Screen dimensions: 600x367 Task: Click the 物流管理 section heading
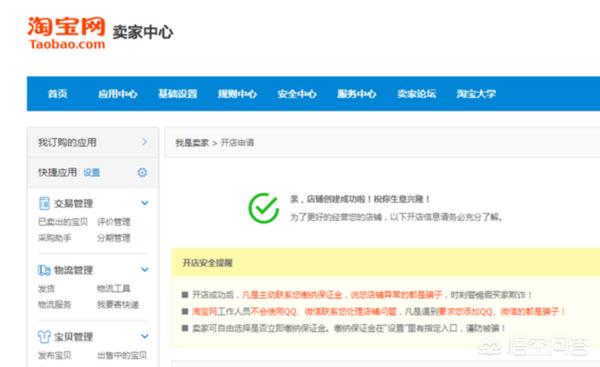click(73, 270)
